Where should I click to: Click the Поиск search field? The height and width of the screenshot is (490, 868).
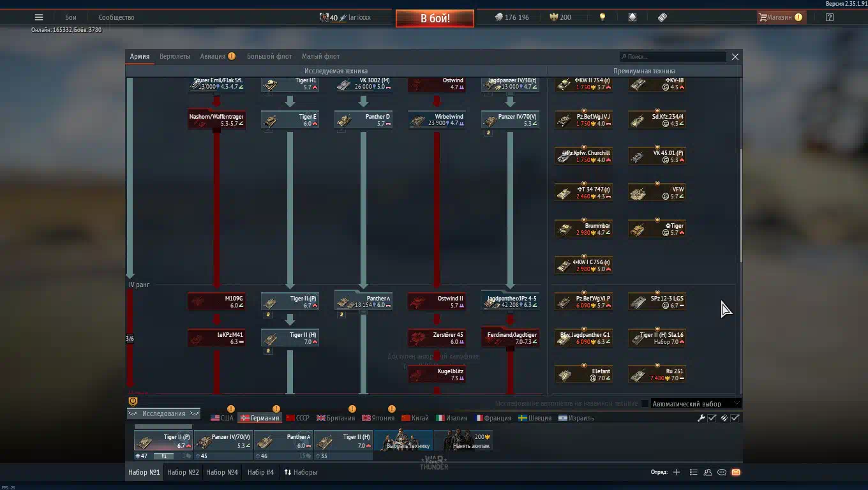pyautogui.click(x=673, y=57)
